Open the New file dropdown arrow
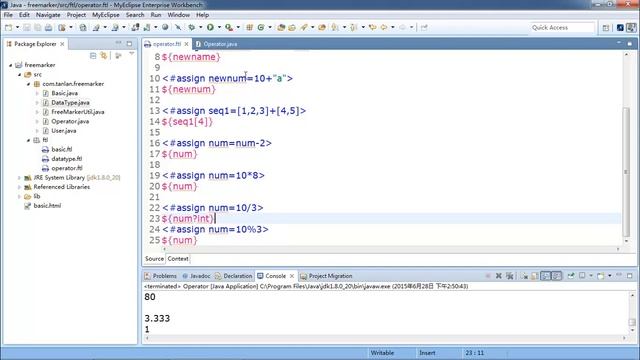640x360 pixels. pyautogui.click(x=18, y=27)
